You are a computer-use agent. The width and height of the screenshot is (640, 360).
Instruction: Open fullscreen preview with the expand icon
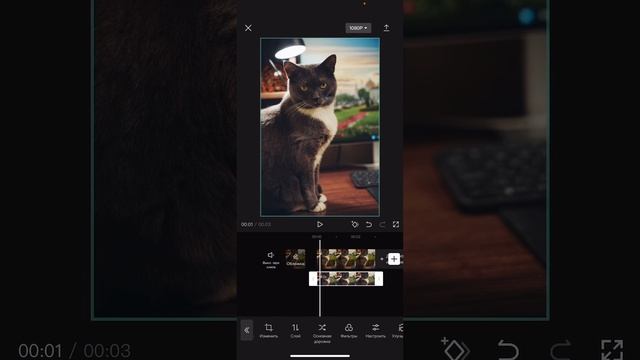tap(396, 224)
